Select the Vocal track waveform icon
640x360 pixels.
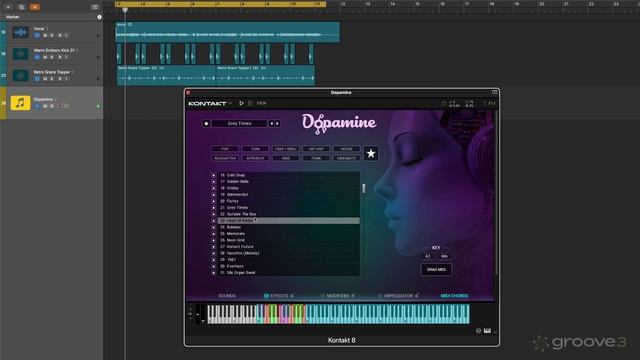(20, 32)
